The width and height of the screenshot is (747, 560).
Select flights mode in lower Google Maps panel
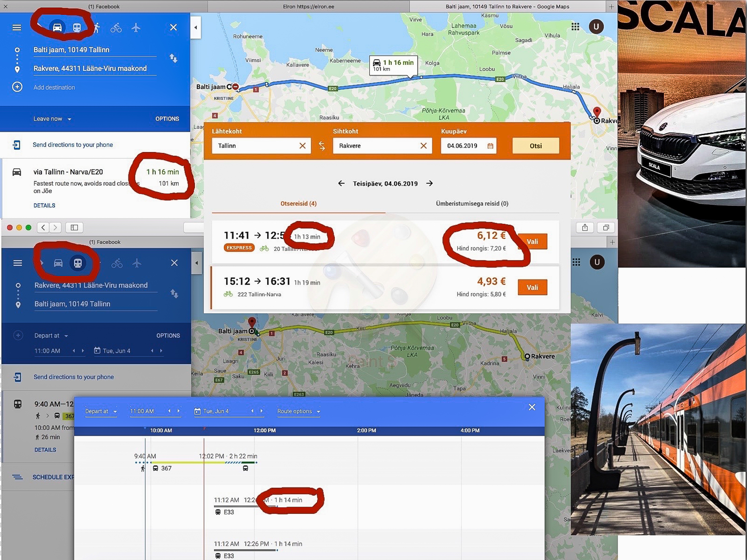point(137,263)
